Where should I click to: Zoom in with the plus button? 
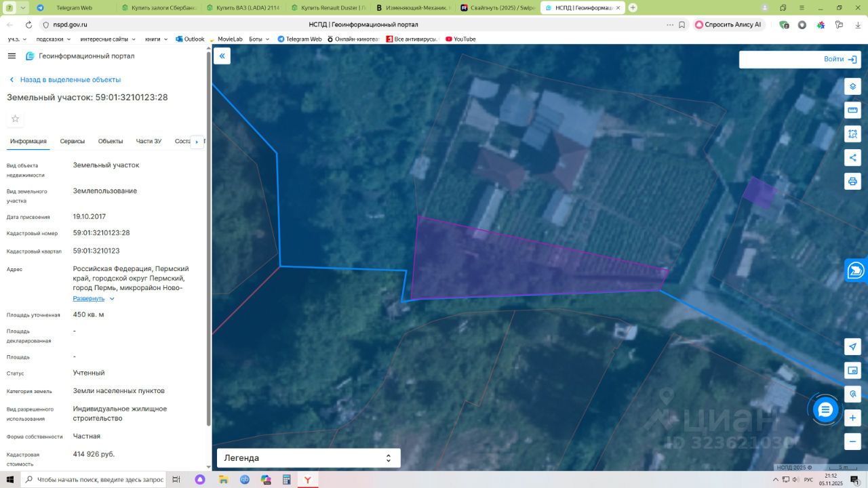852,418
